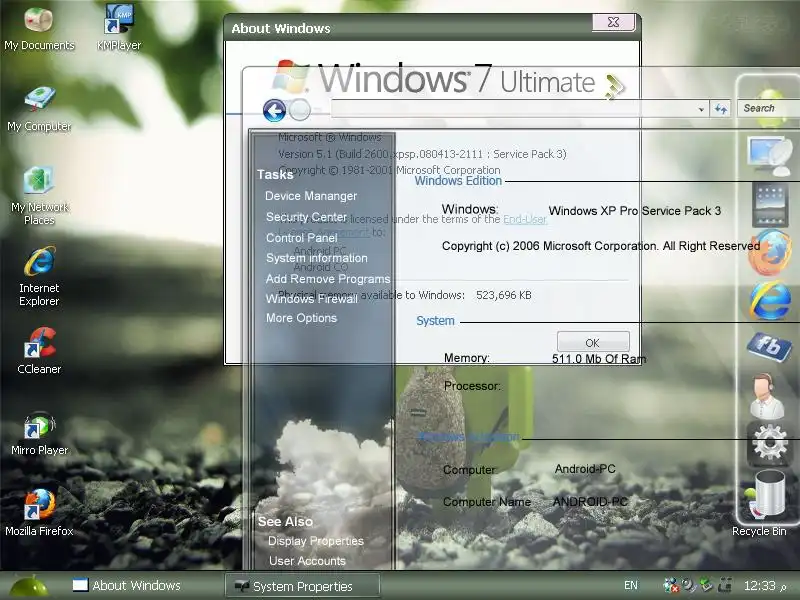Open Device Mananger from the Tasks list
The image size is (800, 600).
pos(311,196)
